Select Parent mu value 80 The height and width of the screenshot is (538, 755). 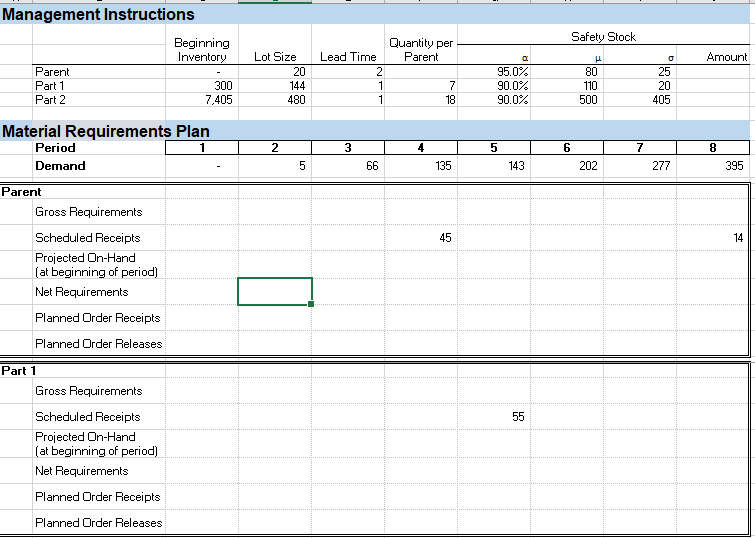click(x=591, y=72)
